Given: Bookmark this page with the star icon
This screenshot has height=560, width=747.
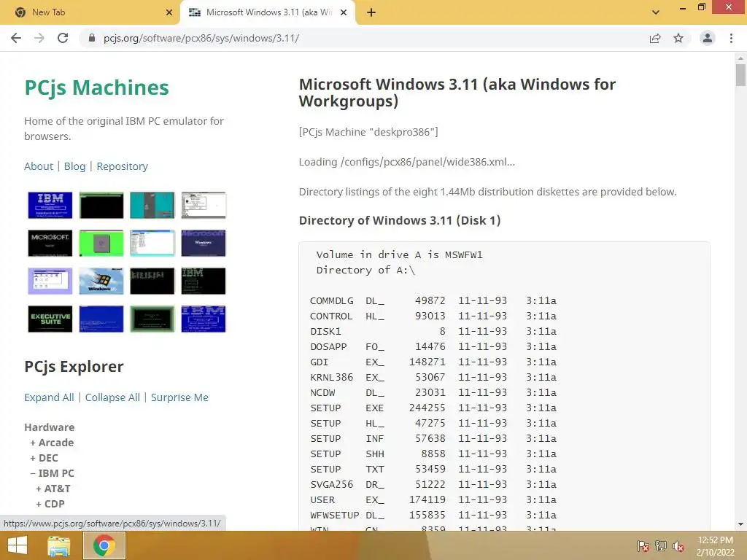Looking at the screenshot, I should [x=678, y=38].
